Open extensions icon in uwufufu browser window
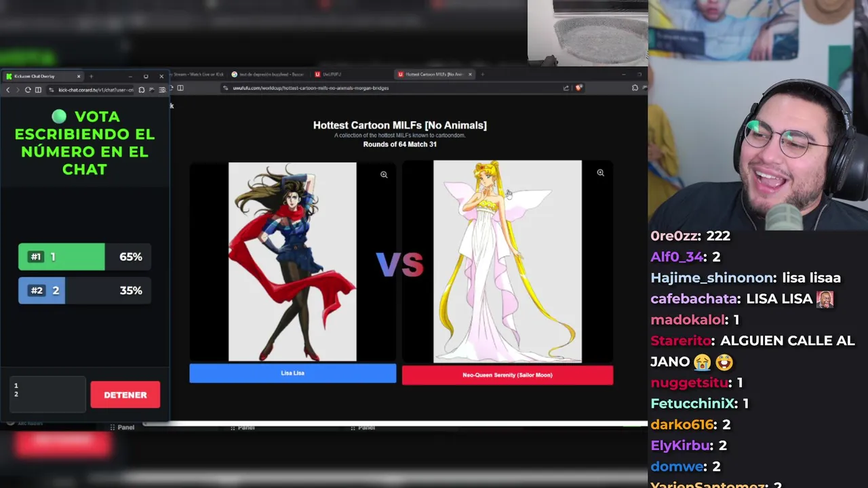 (635, 87)
